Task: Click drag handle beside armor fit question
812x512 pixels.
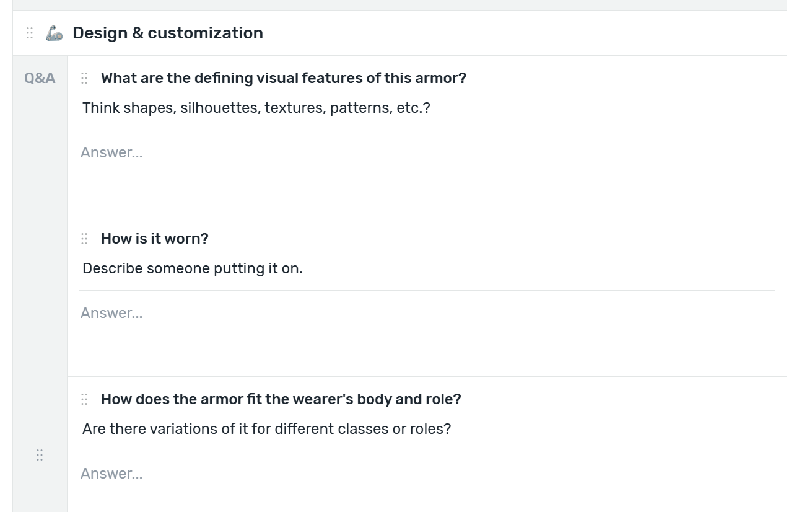Action: [84, 399]
